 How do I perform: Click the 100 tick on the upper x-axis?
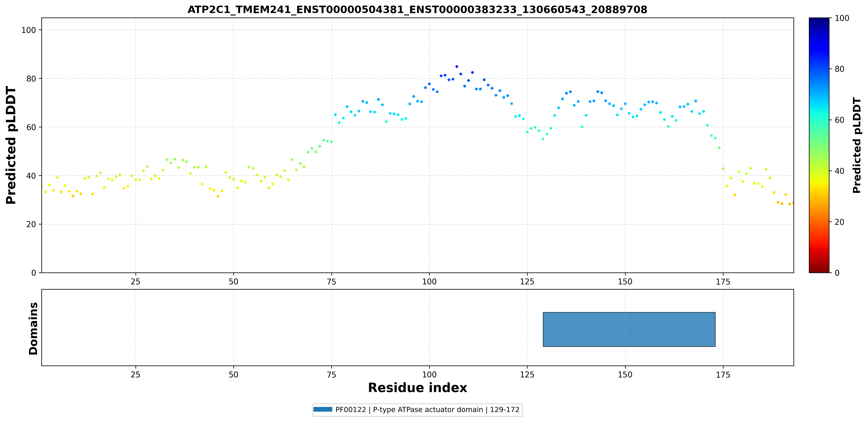click(429, 281)
